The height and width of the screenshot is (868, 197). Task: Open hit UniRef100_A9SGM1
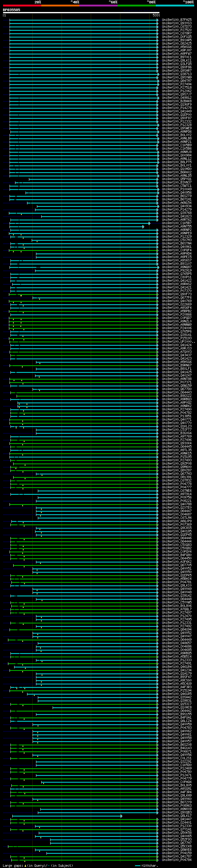(x=177, y=789)
